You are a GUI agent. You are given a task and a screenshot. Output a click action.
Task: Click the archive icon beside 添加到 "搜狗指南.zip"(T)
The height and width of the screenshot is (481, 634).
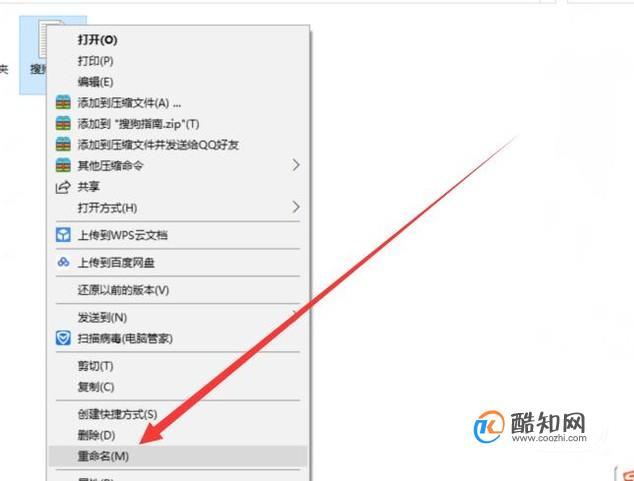[x=63, y=123]
